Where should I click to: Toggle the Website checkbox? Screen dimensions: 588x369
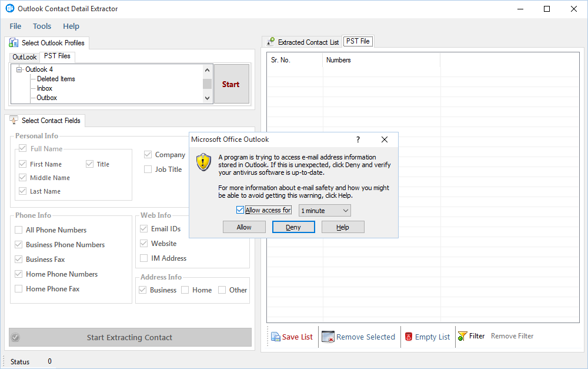tap(143, 243)
